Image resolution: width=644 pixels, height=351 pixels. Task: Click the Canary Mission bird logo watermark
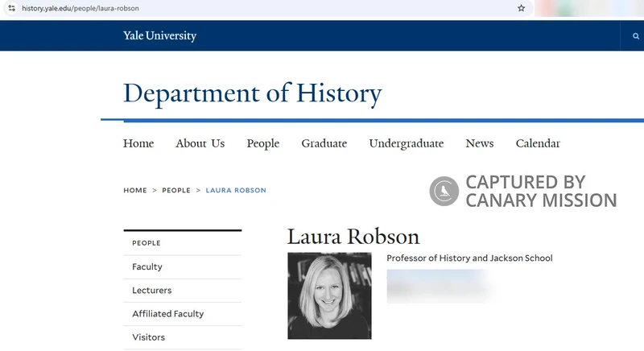(444, 191)
